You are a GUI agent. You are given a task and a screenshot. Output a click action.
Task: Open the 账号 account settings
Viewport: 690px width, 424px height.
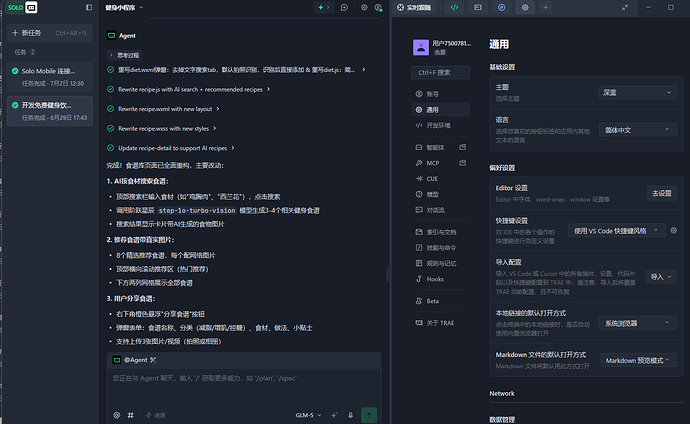440,94
